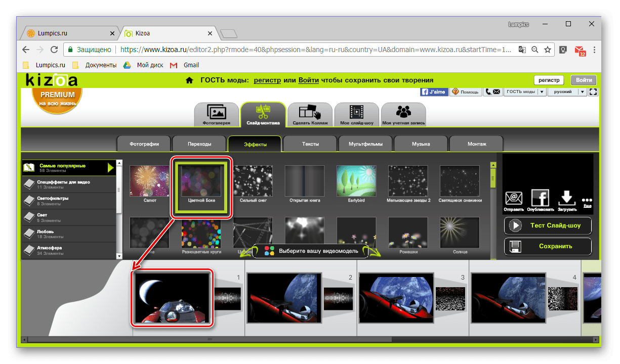Viewport: 620px width, 364px height.
Task: Expand the ГОСТЬ моды dropdown
Action: [x=525, y=92]
